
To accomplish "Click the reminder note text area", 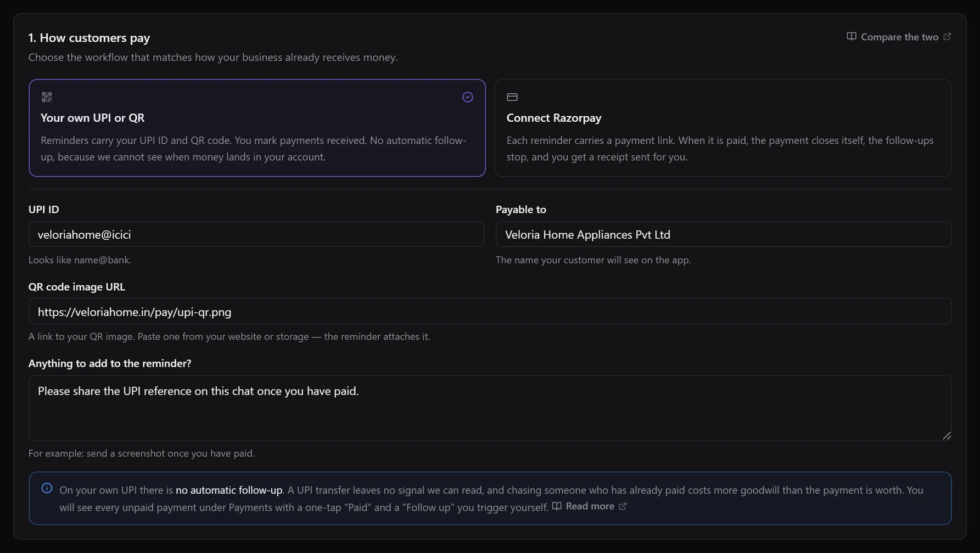I will [490, 408].
